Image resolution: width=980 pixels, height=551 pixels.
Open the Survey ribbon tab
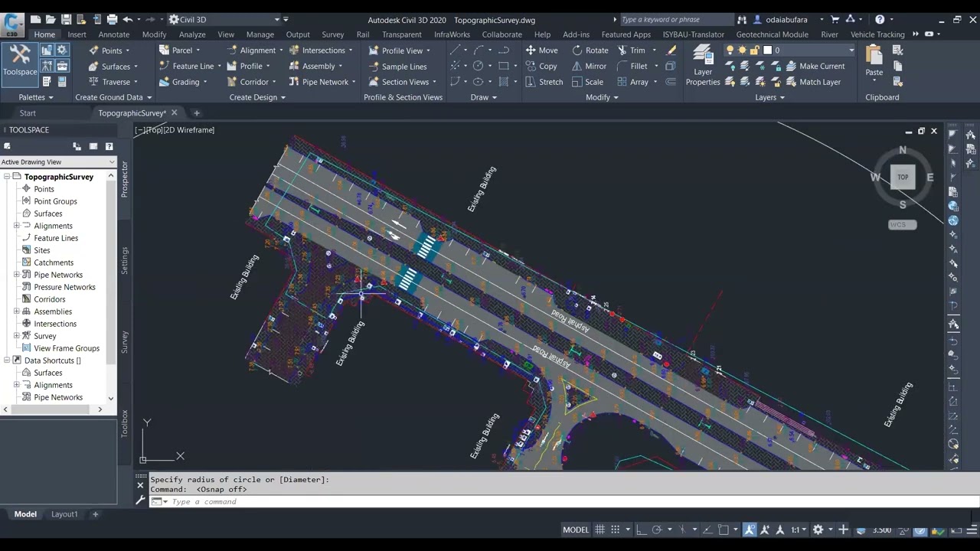point(332,34)
